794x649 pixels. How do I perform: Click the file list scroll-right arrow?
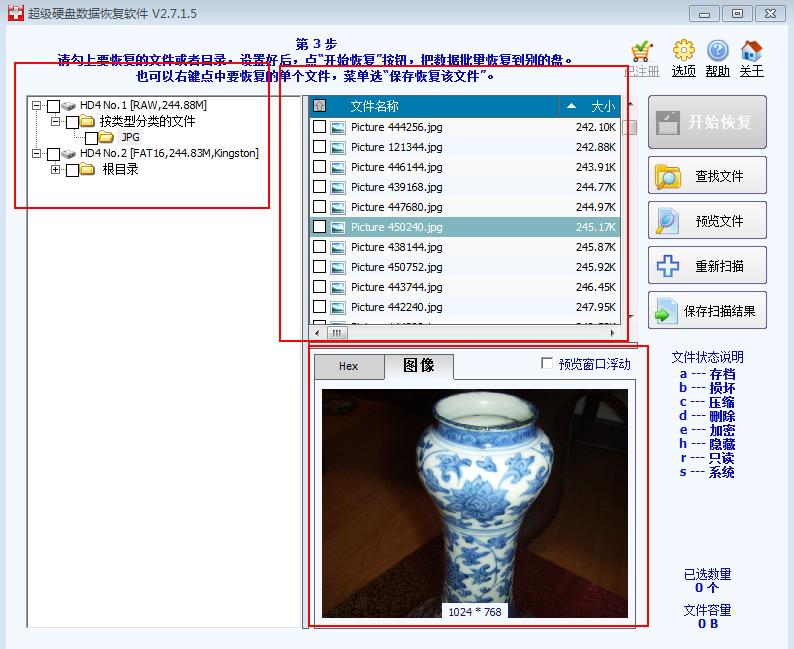point(612,333)
